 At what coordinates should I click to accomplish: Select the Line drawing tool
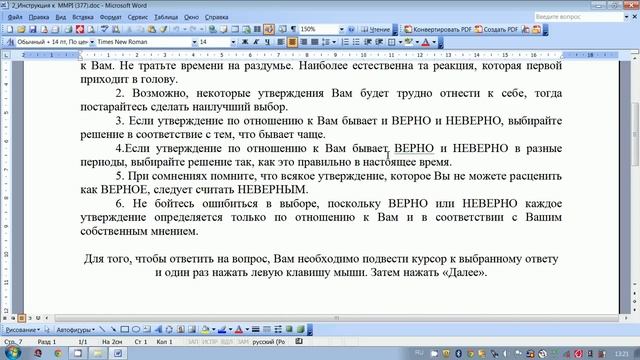coord(102,330)
